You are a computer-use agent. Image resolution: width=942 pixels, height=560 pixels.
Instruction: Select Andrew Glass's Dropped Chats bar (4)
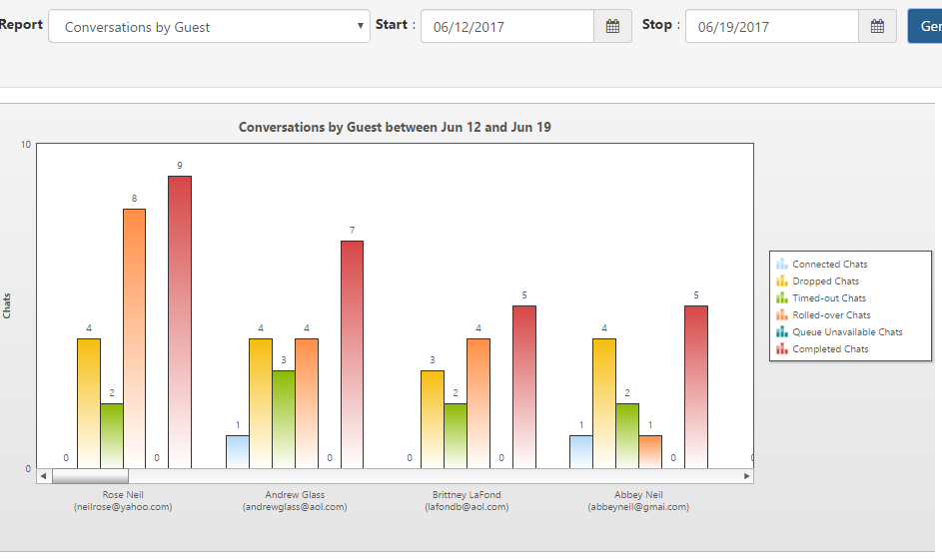click(x=261, y=403)
